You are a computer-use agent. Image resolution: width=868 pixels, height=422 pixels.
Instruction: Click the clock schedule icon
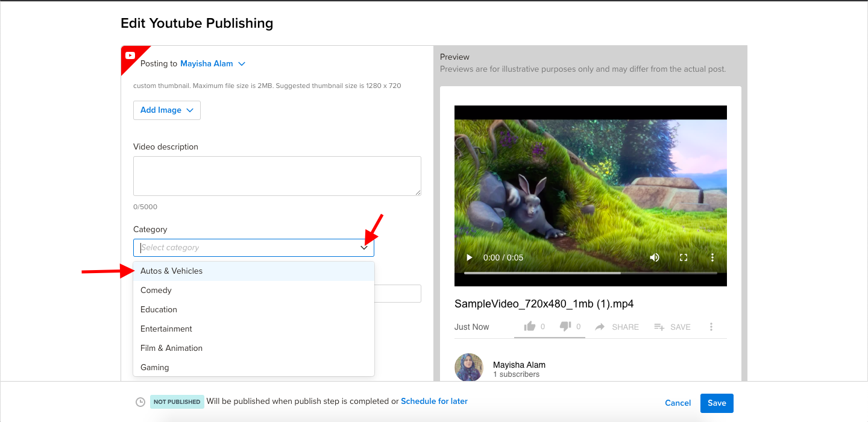click(x=140, y=402)
